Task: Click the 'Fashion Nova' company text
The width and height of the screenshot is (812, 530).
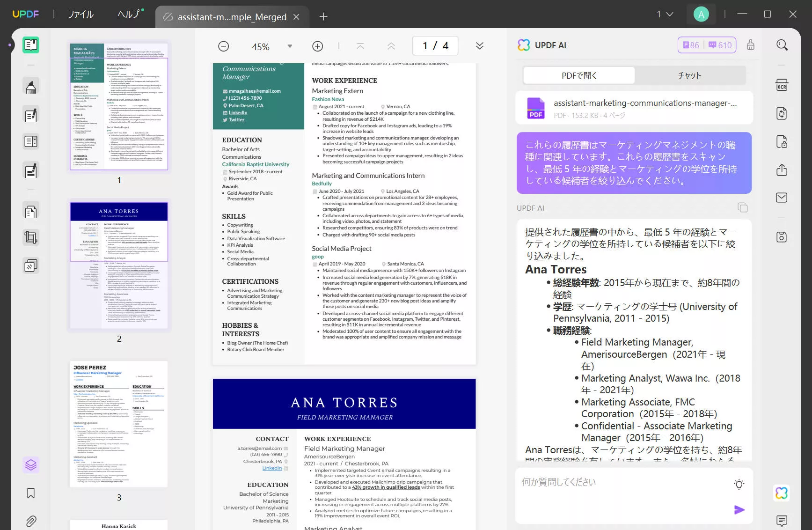Action: (328, 99)
